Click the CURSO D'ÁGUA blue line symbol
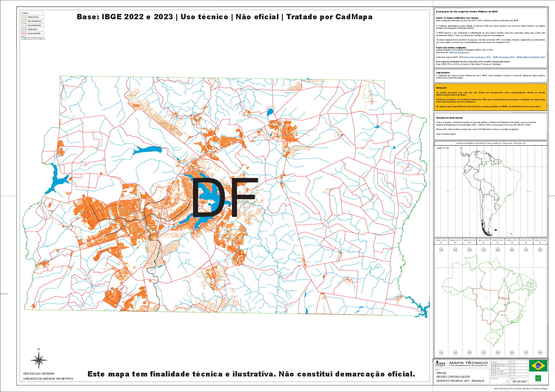This screenshot has width=555, height=392. pyautogui.click(x=24, y=29)
